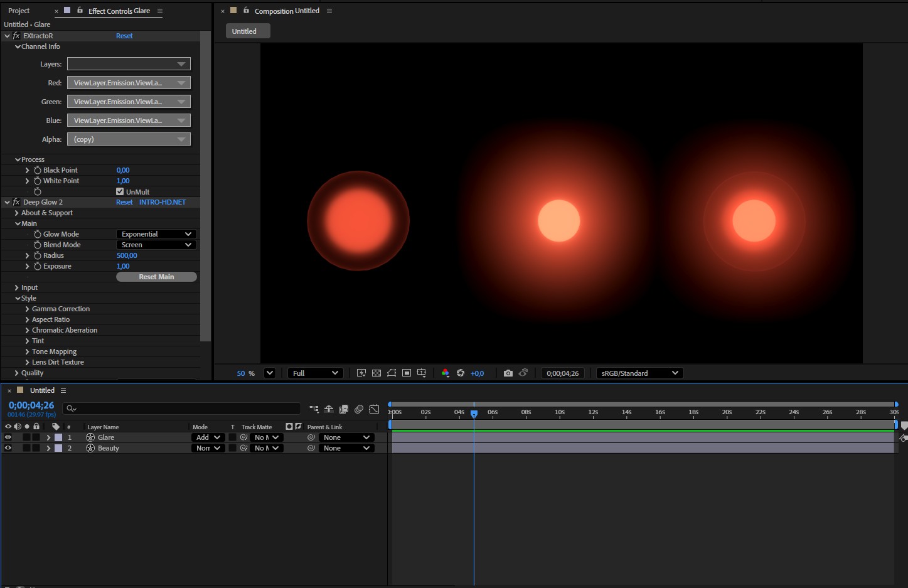
Task: Click the 10s mark on the time ruler
Action: [x=560, y=412]
